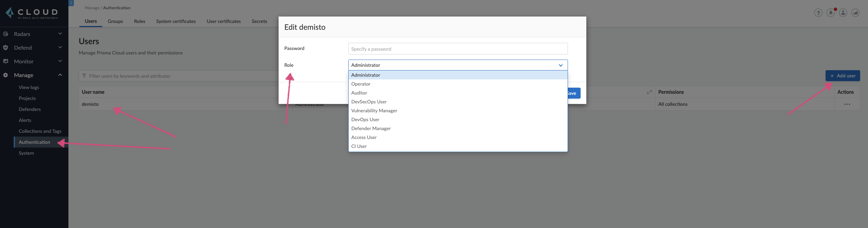Open the User certificates tab

point(224,21)
